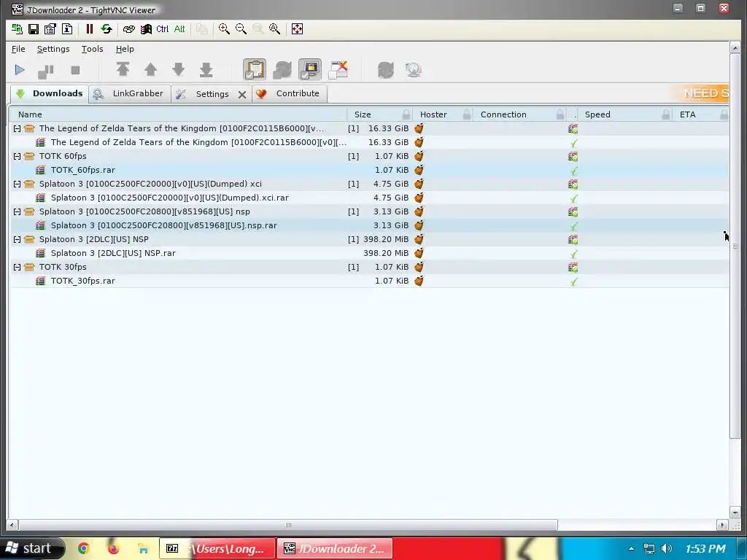
Task: Select Splatoon 3 (Dumped).xci.rar file
Action: coord(369,198)
